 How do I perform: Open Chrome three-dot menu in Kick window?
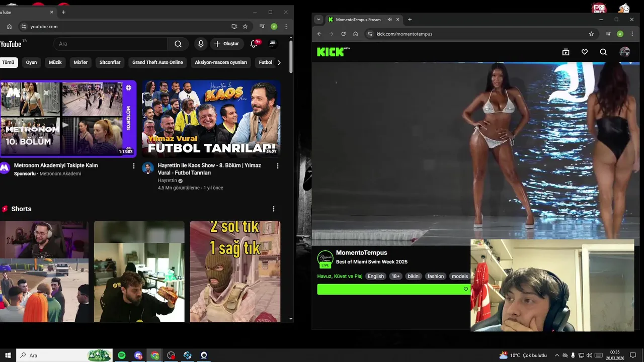[632, 34]
